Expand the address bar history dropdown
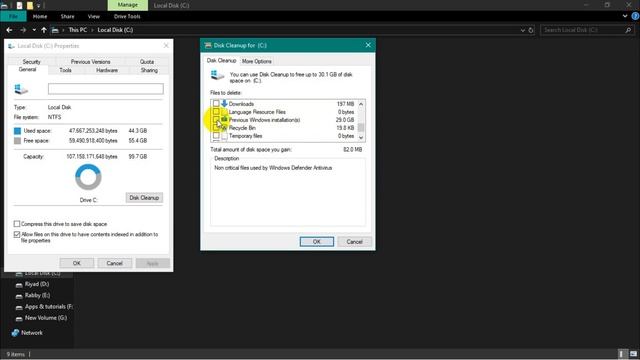 click(522, 30)
